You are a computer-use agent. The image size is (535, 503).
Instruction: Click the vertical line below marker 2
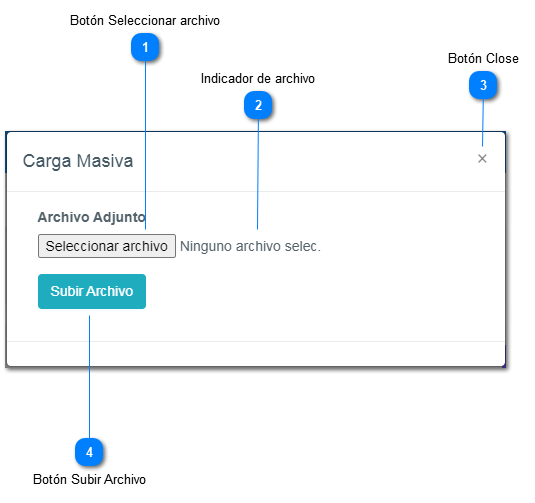(x=258, y=174)
